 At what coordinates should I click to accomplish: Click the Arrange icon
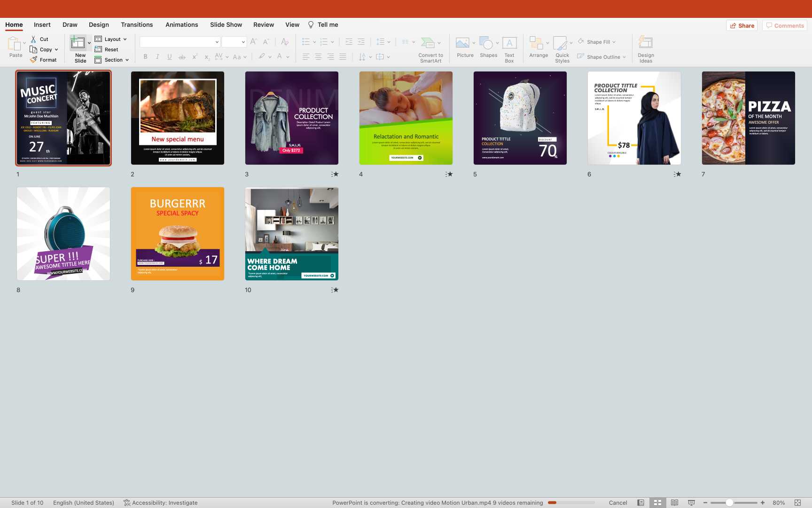click(x=536, y=43)
